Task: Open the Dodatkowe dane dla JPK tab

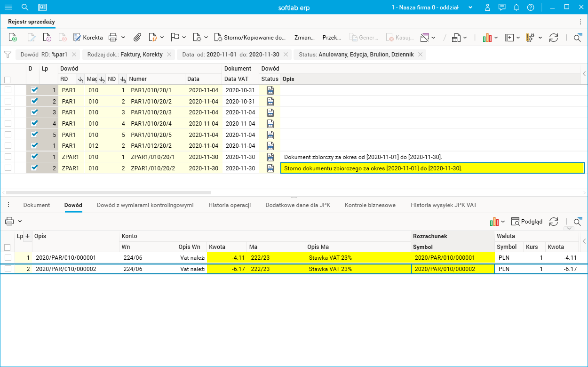Action: point(297,205)
